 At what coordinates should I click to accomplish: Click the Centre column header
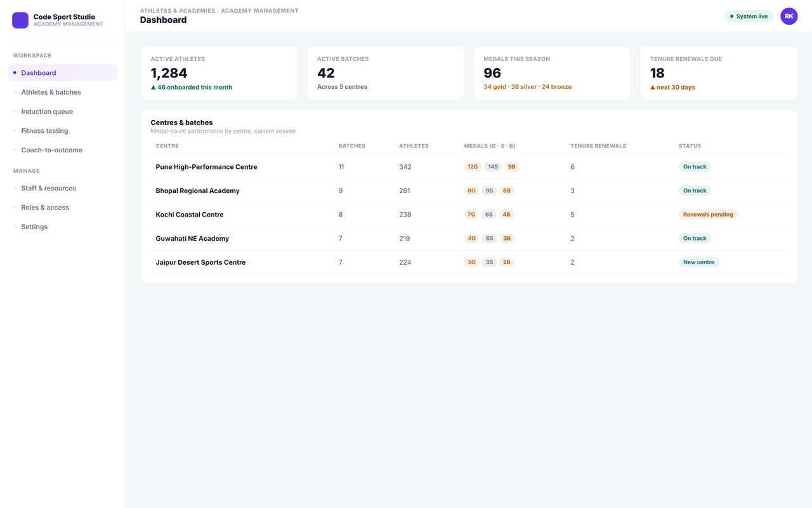pyautogui.click(x=167, y=146)
